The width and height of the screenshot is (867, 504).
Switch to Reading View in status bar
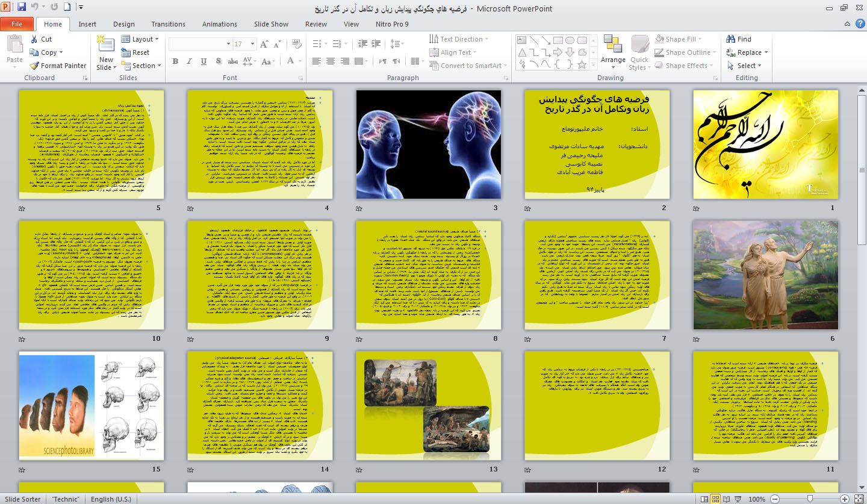tap(727, 499)
